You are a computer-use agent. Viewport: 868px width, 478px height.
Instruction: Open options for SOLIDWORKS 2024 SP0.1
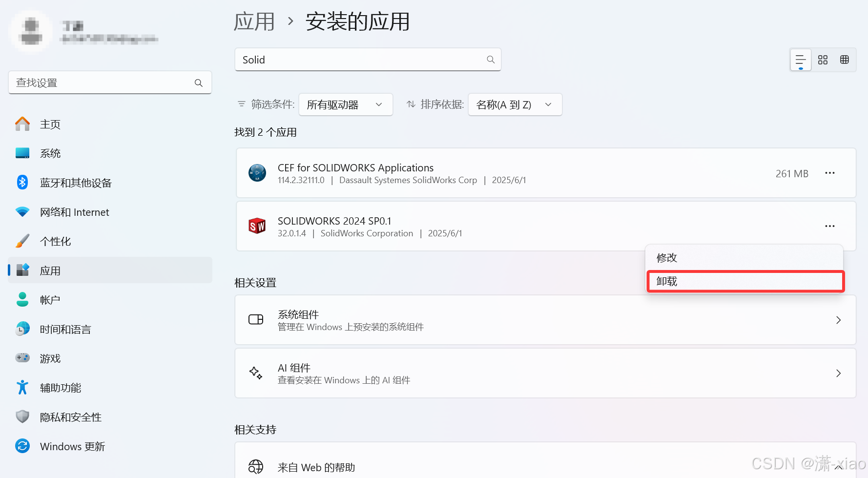(x=830, y=226)
